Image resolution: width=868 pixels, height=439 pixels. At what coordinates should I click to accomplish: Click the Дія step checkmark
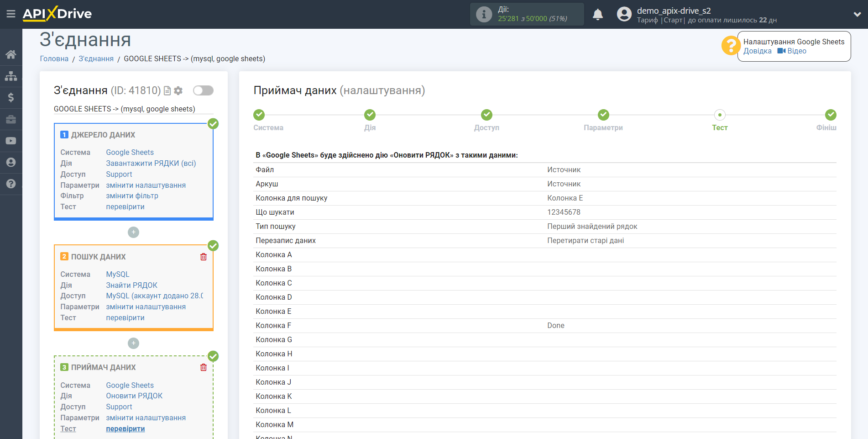click(x=370, y=115)
